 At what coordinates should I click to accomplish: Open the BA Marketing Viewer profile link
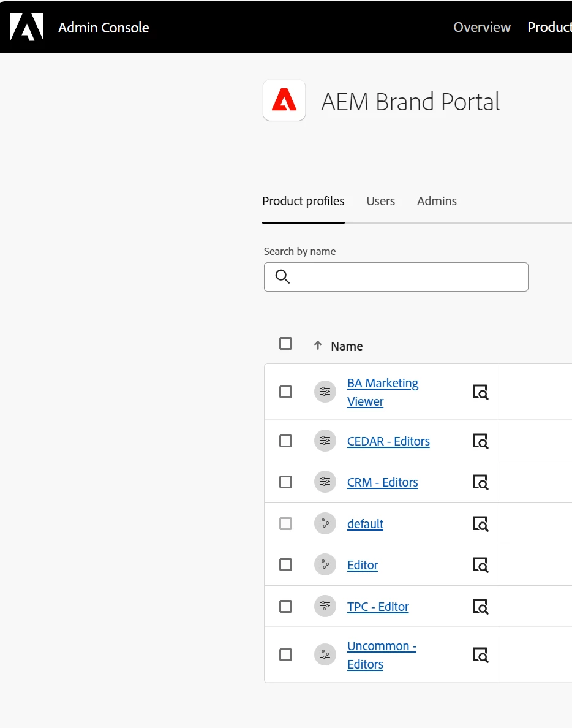coord(383,392)
